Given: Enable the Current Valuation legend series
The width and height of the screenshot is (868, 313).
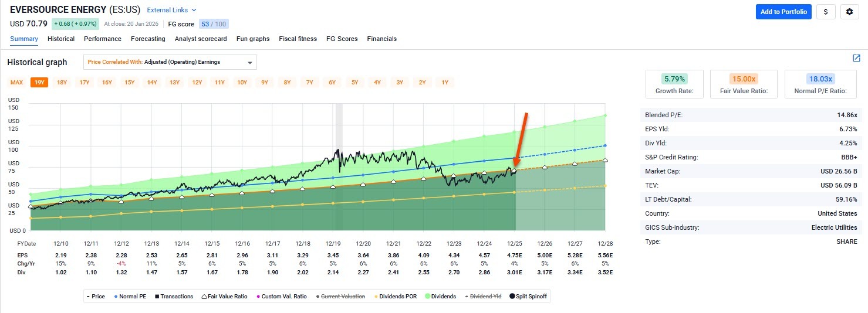Looking at the screenshot, I should [339, 297].
